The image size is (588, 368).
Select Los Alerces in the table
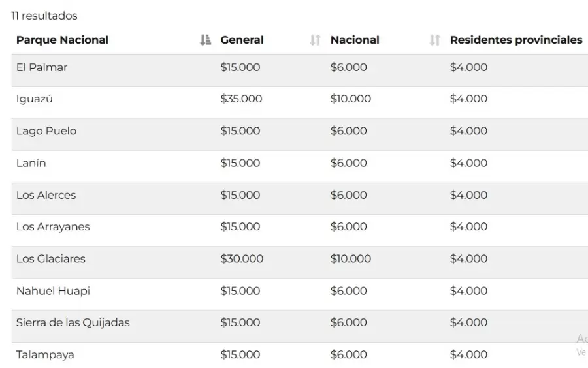click(46, 195)
